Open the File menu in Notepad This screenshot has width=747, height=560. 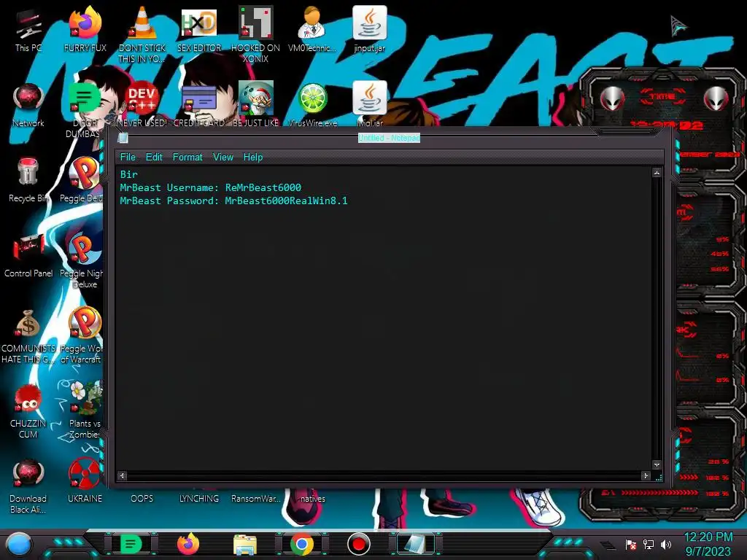[x=128, y=157]
